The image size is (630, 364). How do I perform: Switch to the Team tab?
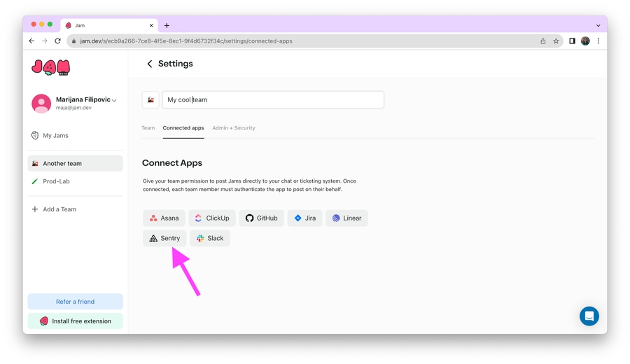(148, 128)
